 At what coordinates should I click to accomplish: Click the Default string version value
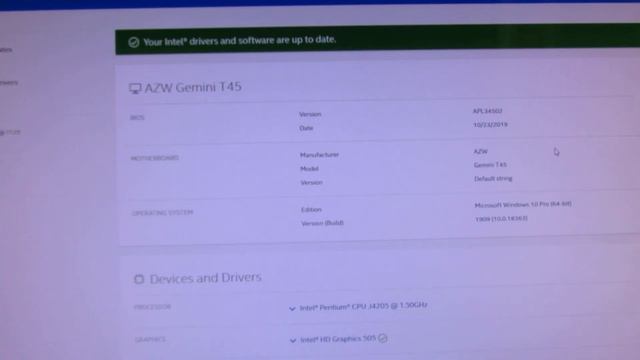pyautogui.click(x=493, y=179)
